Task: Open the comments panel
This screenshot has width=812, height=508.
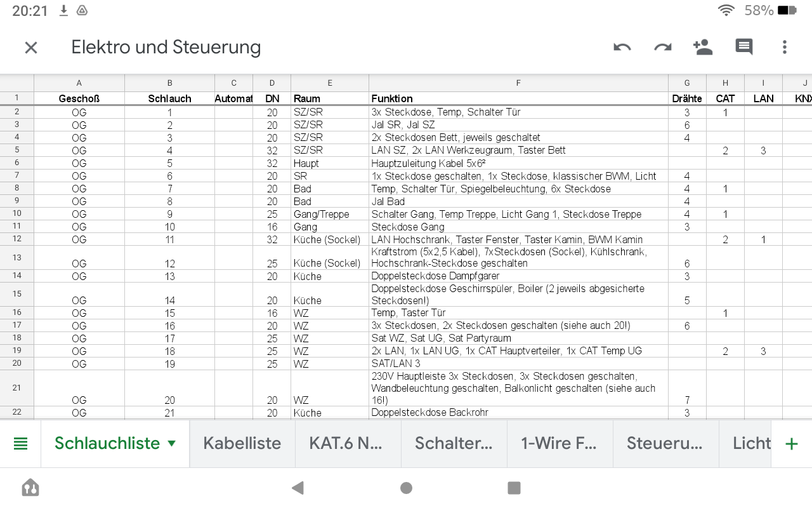Action: [743, 48]
